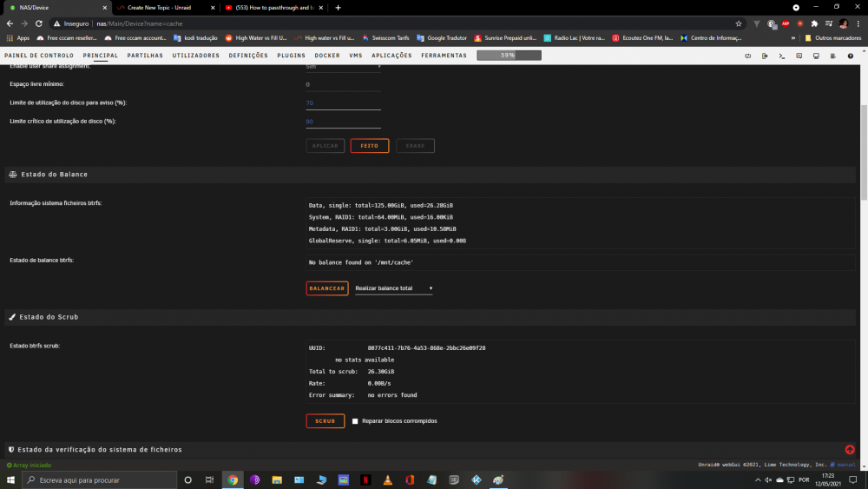868x489 pixels.
Task: Click the red back-to-top arrow icon
Action: (850, 450)
